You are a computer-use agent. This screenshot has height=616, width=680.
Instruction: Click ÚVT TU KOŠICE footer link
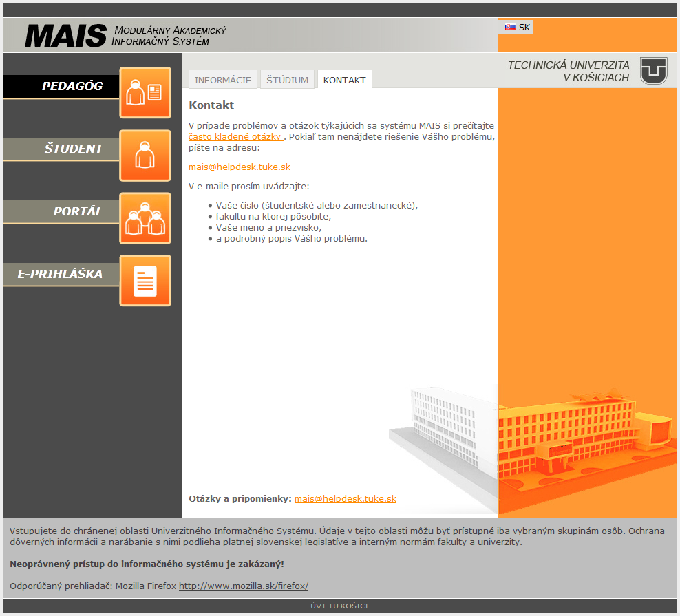point(340,606)
